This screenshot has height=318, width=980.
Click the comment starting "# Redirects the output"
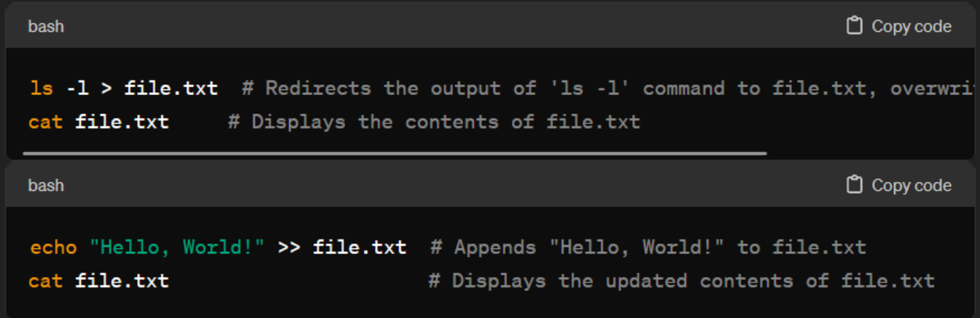point(607,89)
